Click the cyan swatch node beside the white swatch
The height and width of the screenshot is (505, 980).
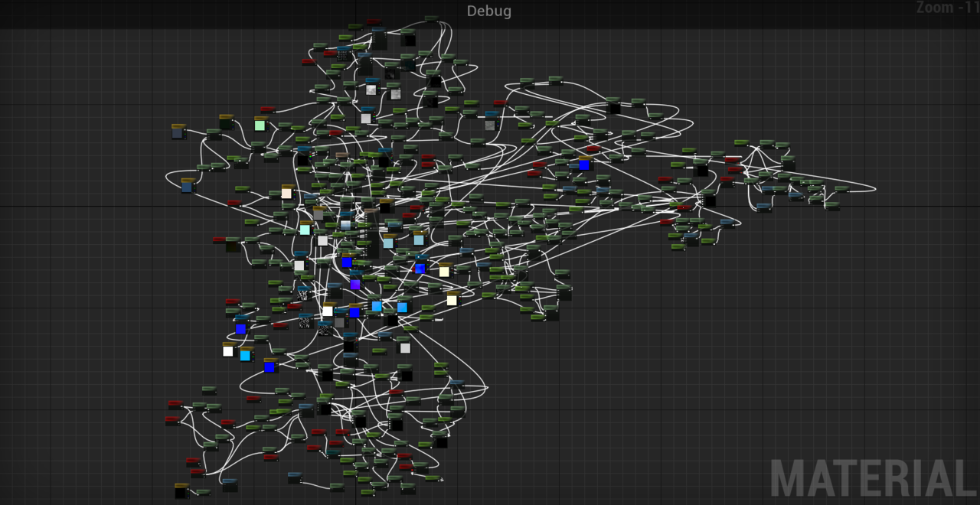point(246,354)
